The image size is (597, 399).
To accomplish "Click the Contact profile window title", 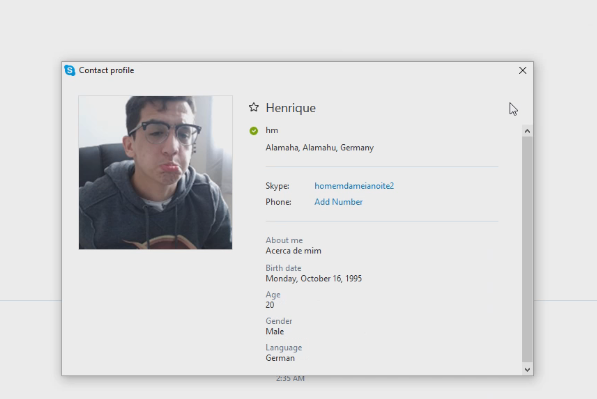I will click(x=106, y=70).
